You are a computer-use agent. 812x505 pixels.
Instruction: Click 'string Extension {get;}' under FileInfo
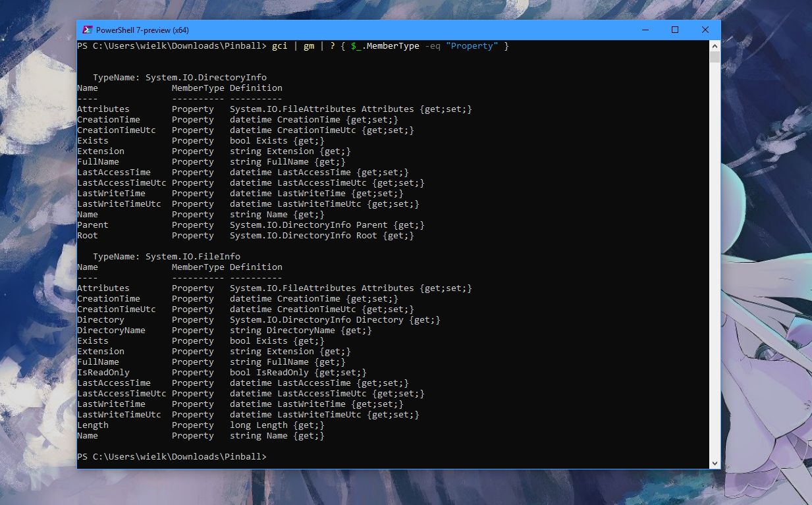tap(290, 352)
